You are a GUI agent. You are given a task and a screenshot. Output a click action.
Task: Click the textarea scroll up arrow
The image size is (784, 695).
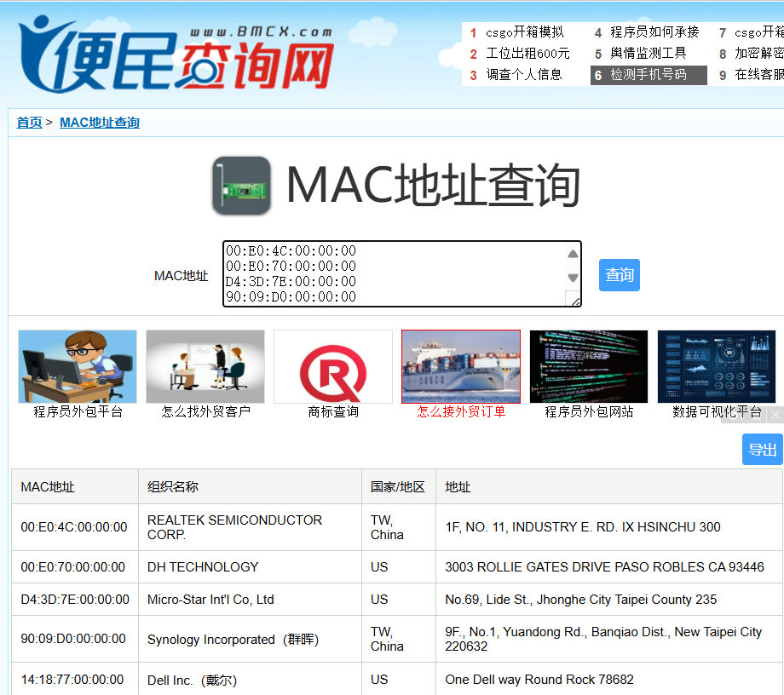click(x=573, y=254)
